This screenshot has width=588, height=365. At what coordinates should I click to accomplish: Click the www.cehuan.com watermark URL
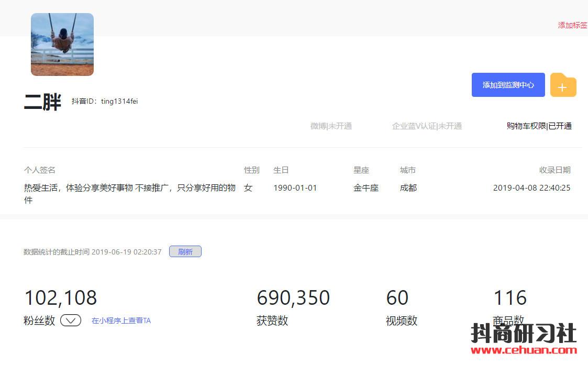click(524, 350)
